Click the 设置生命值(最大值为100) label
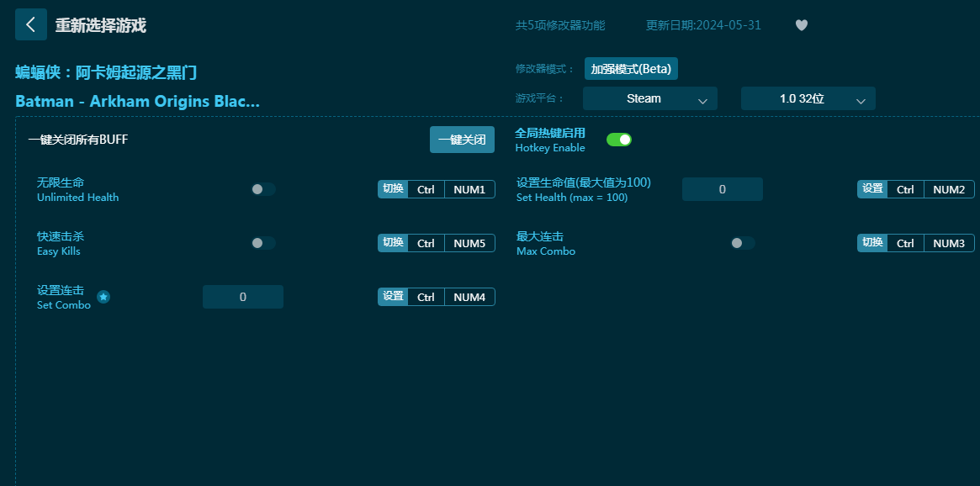Screen dimensions: 980x486 point(584,182)
